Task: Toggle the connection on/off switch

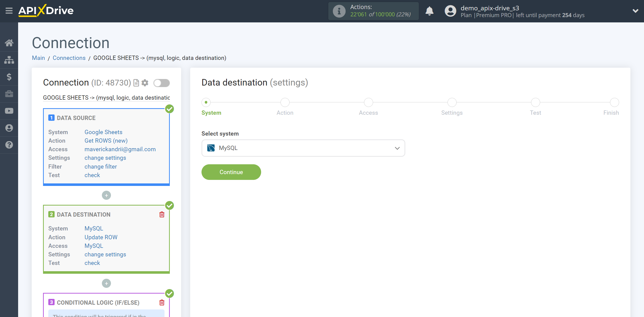Action: pos(162,83)
